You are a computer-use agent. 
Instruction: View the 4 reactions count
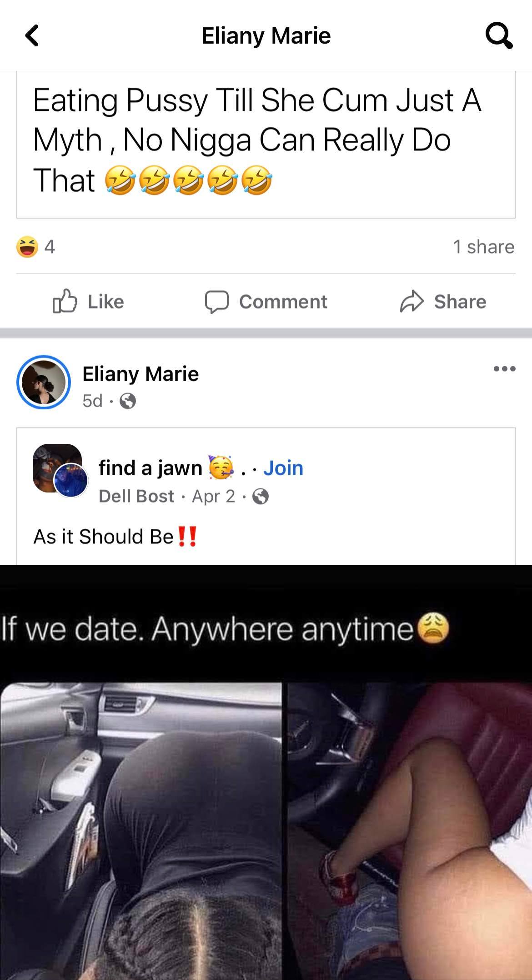[x=50, y=247]
